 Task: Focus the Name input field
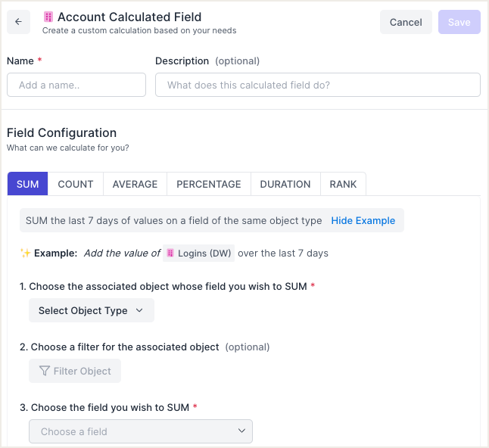click(x=76, y=85)
